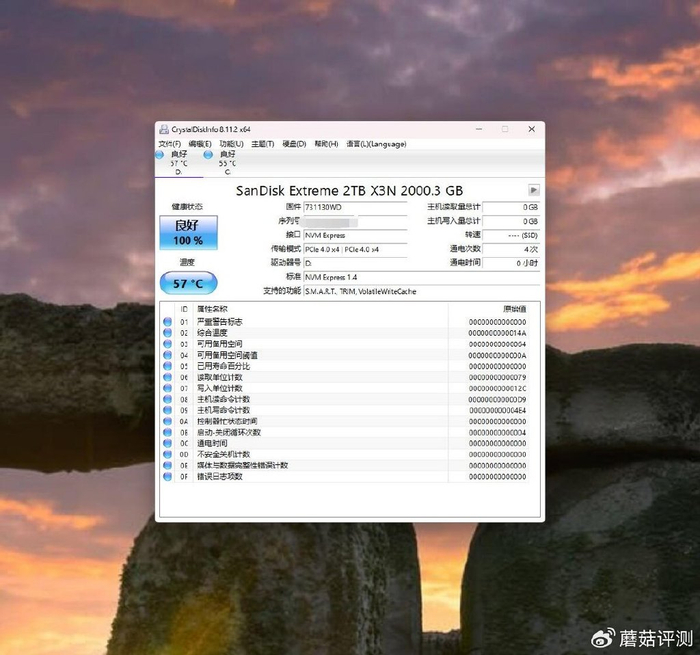Select the 综合温度 attribute name
The height and width of the screenshot is (655, 700).
[212, 333]
